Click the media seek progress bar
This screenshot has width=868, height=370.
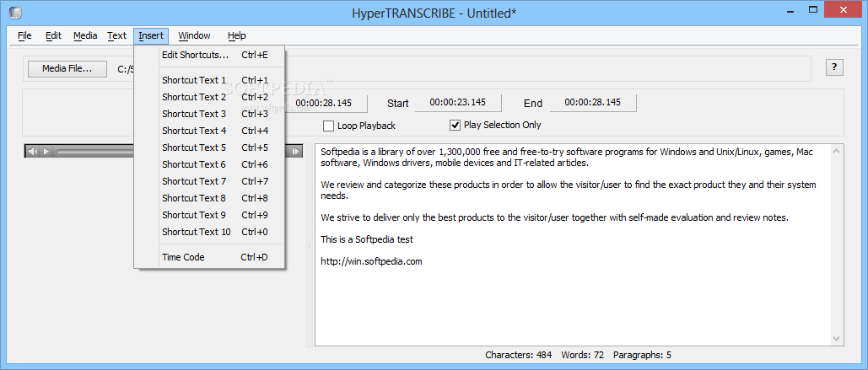[94, 151]
